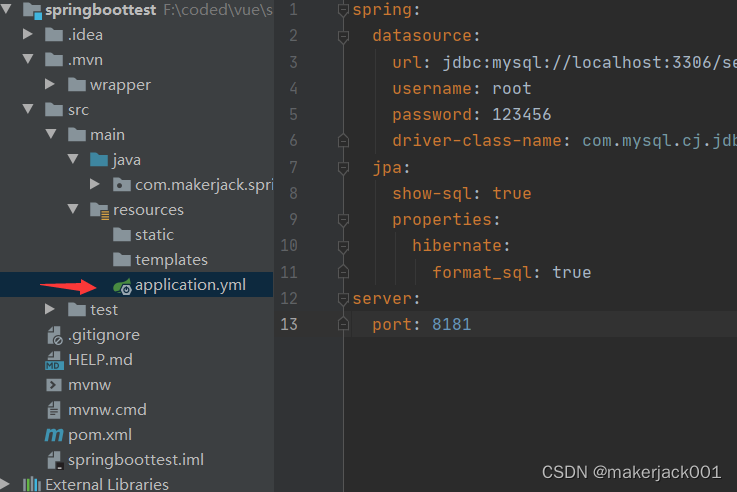Screen dimensions: 737x492
Task: Collapse the springboottest project root arrow
Action: tap(8, 10)
